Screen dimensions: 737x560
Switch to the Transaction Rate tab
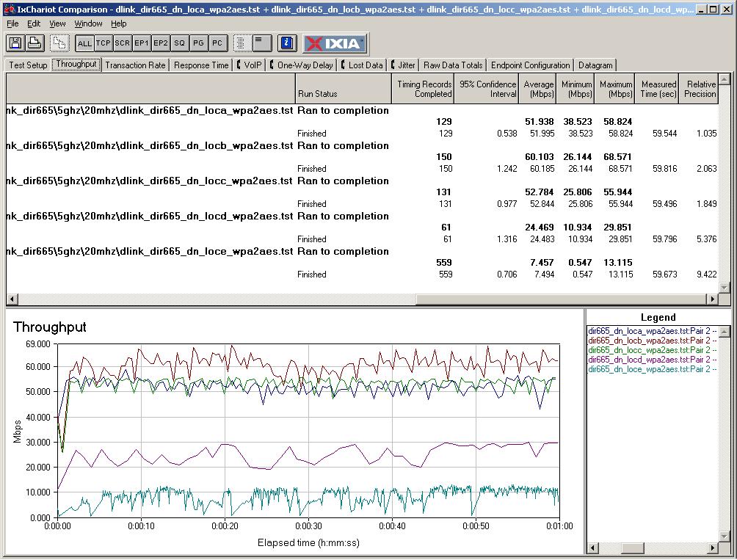(135, 65)
